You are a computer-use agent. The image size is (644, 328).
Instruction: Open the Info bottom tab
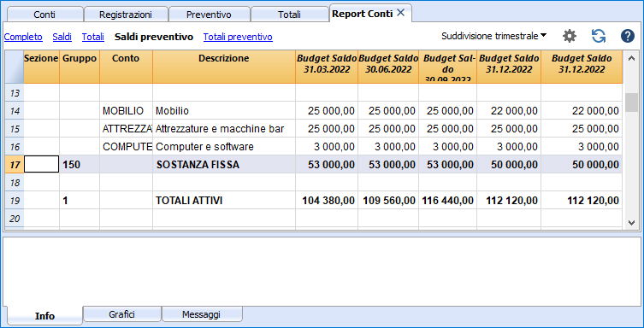coord(44,316)
